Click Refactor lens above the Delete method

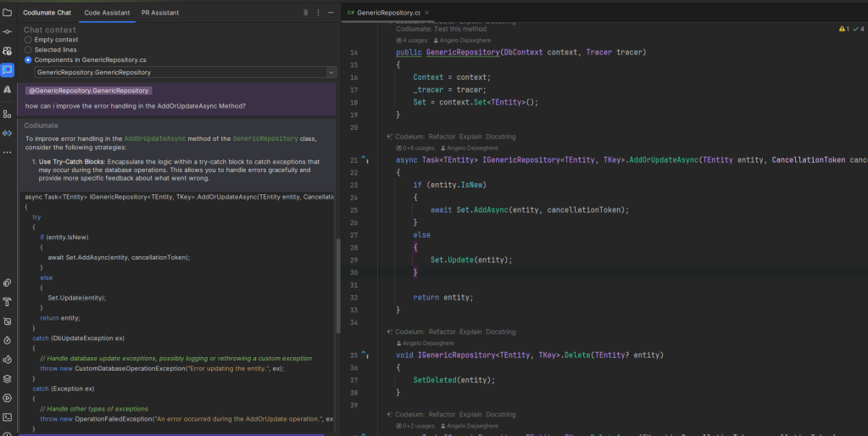pos(442,332)
